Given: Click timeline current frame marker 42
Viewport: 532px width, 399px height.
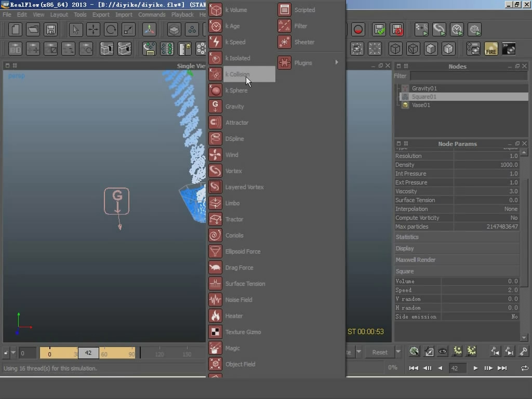Looking at the screenshot, I should (88, 353).
